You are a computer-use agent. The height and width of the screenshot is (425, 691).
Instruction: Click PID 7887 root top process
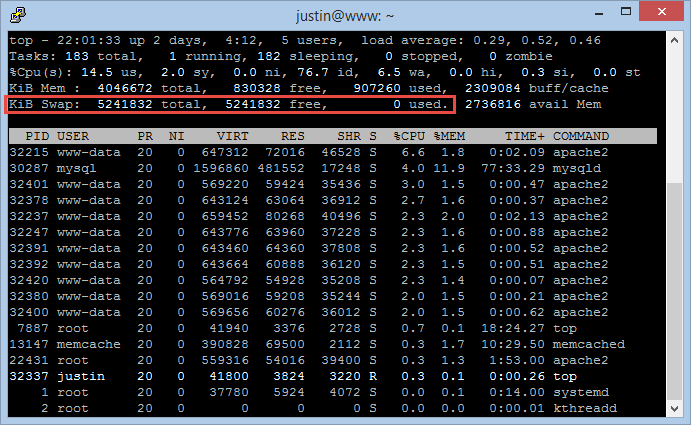pos(333,328)
